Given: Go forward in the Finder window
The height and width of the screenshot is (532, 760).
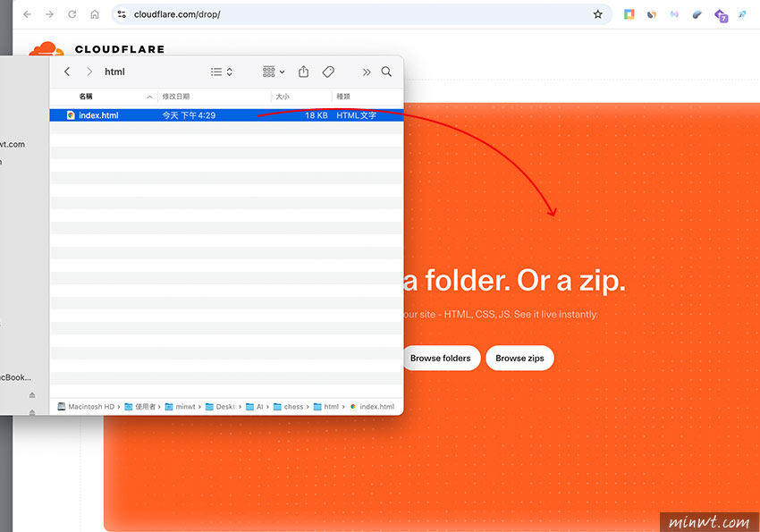Looking at the screenshot, I should coord(89,72).
